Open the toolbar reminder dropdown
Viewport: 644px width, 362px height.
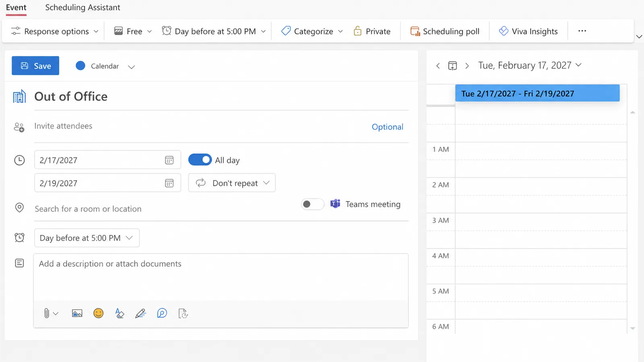tap(214, 31)
